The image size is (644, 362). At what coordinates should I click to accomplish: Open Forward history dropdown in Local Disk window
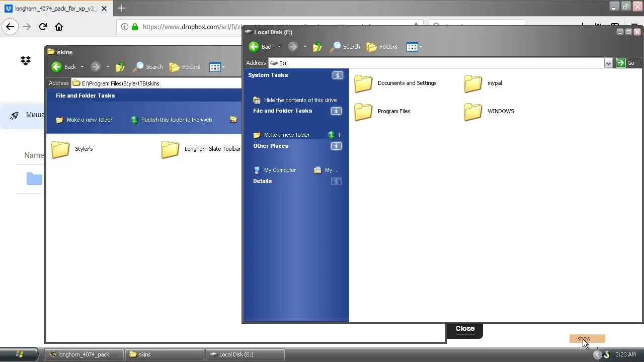305,47
